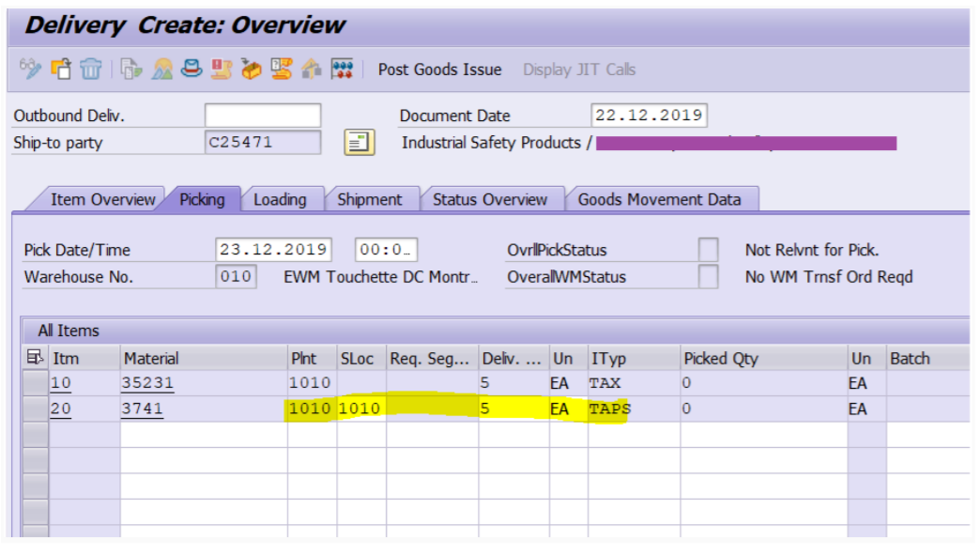Click the house icon in the toolbar

point(312,69)
